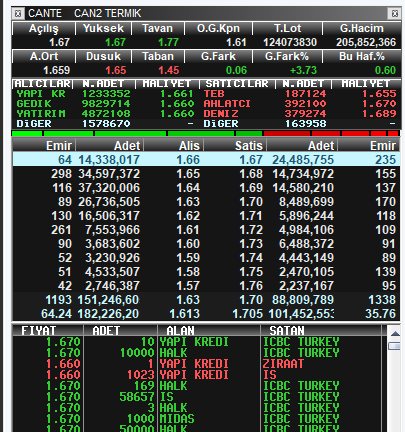
Task: Click ask quantity 4,443,149
Action: point(306,258)
